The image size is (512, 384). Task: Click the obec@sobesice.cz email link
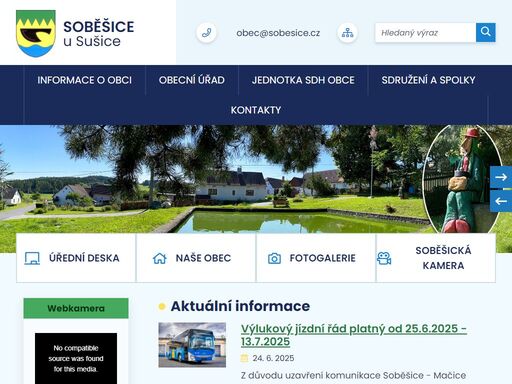pos(278,33)
